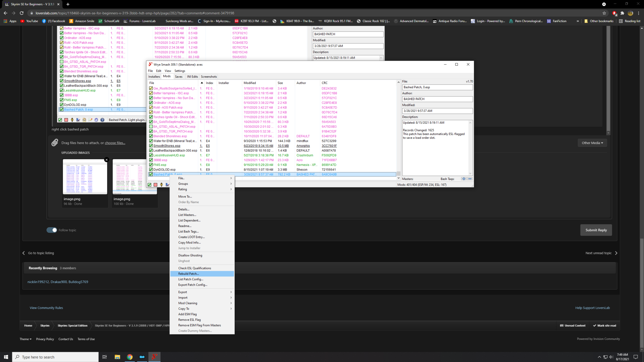Open the Chrome profile avatar
This screenshot has width=644, height=362.
[x=630, y=13]
